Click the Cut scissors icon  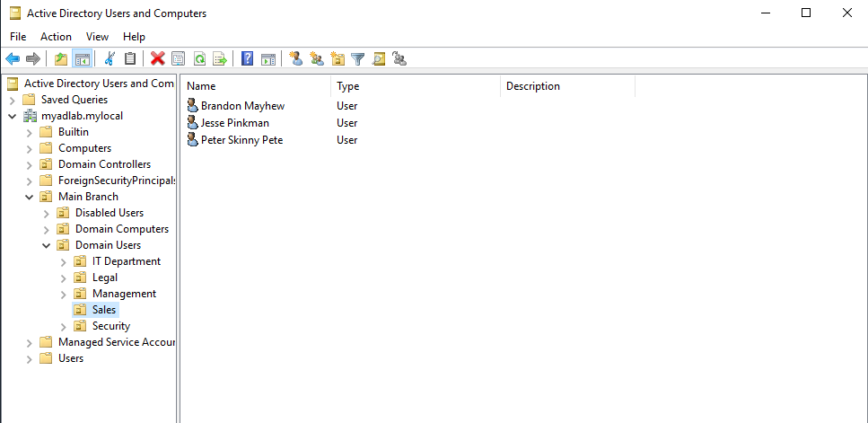coord(110,59)
